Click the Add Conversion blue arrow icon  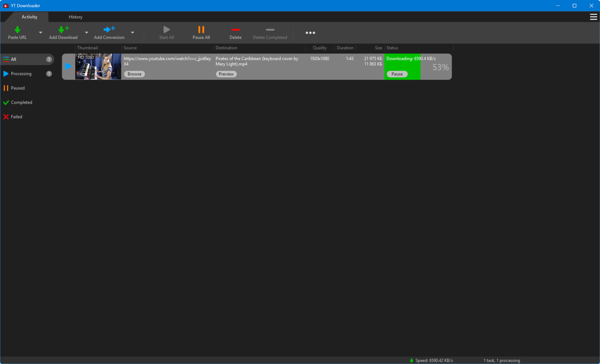click(x=109, y=30)
